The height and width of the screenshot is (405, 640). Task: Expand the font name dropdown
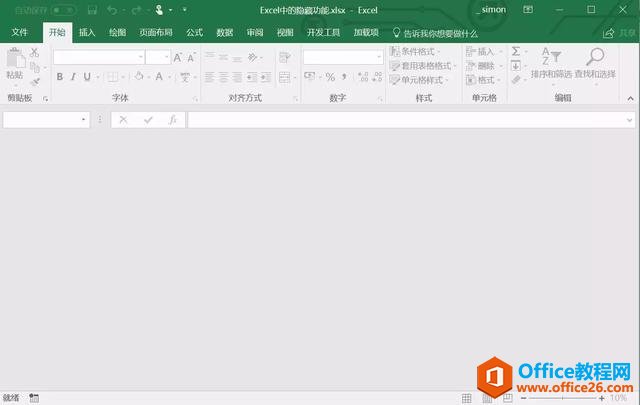[139, 57]
